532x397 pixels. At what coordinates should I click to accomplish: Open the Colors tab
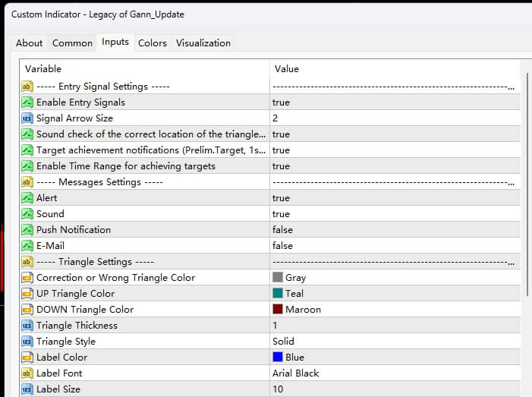[x=153, y=43]
